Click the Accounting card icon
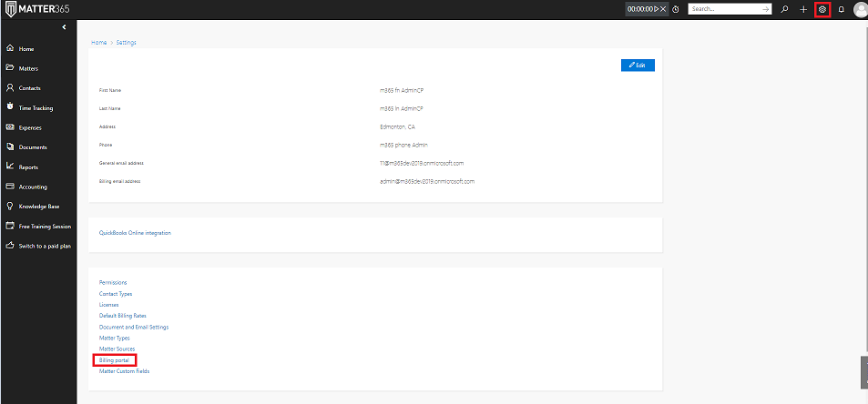 pyautogui.click(x=9, y=187)
